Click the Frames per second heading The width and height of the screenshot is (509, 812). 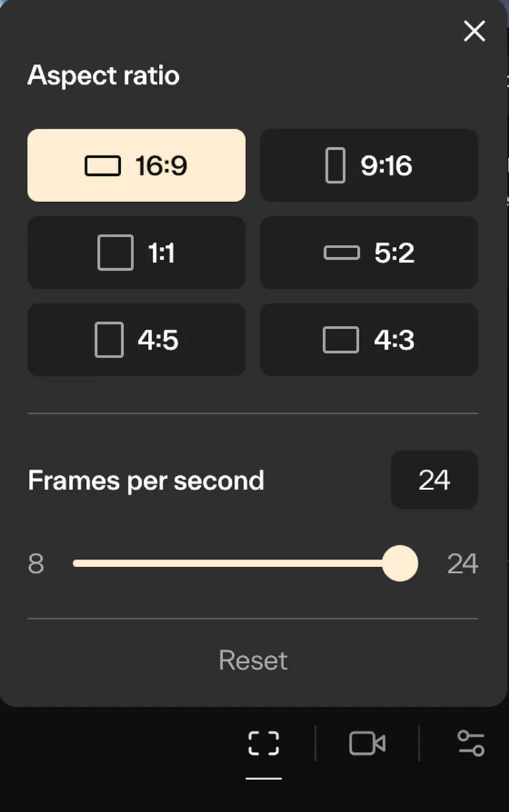tap(146, 481)
